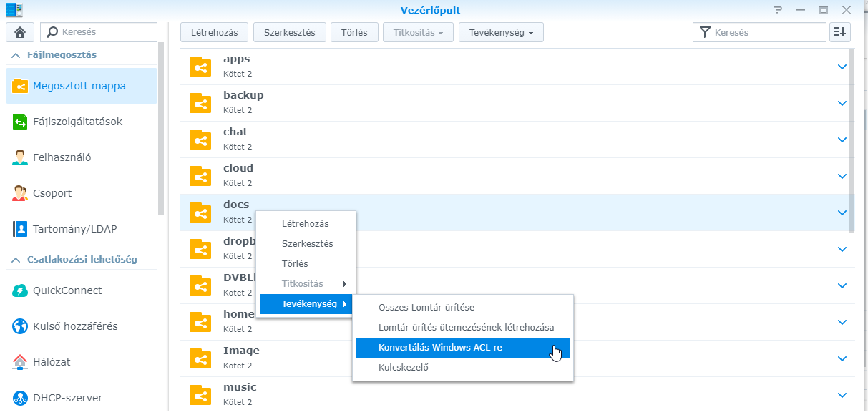This screenshot has height=420, width=868.
Task: Click the filter funnel icon in search
Action: [x=705, y=32]
